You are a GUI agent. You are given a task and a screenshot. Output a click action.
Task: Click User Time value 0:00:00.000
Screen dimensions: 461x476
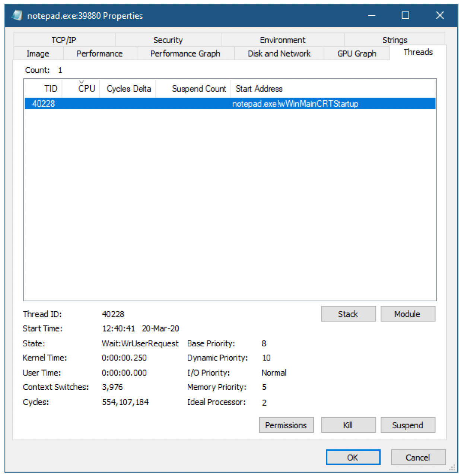(124, 373)
